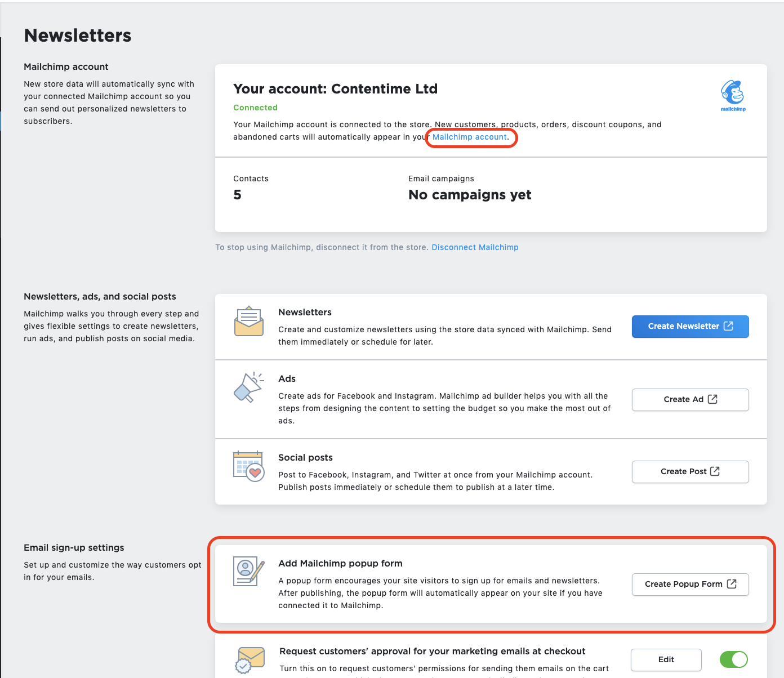Click the external link icon on Create Ad
The height and width of the screenshot is (678, 784).
pos(712,399)
